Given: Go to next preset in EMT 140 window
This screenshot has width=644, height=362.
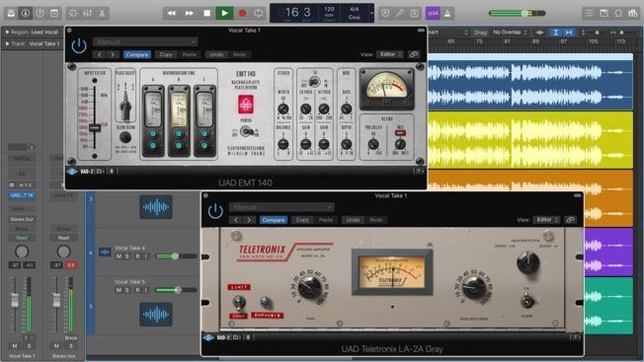Looking at the screenshot, I should click(113, 54).
